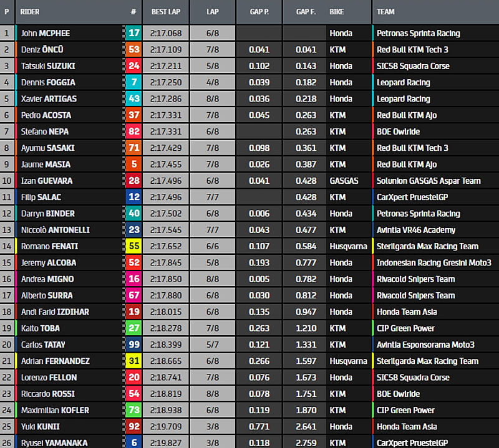This screenshot has width=499, height=448.
Task: Open the Solunion GASGAS Aspar Team entry
Action: click(x=428, y=181)
